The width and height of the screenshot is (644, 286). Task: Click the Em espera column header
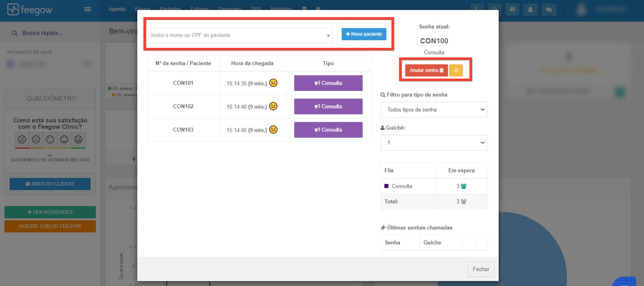point(461,170)
